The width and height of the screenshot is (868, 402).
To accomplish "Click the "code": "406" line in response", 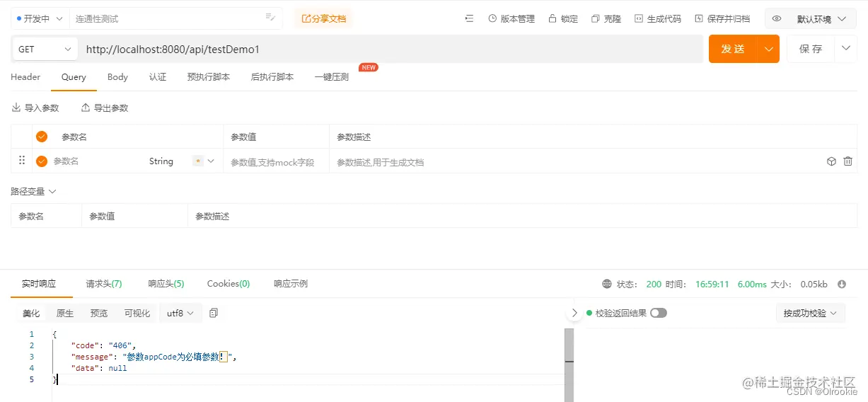I will point(103,345).
